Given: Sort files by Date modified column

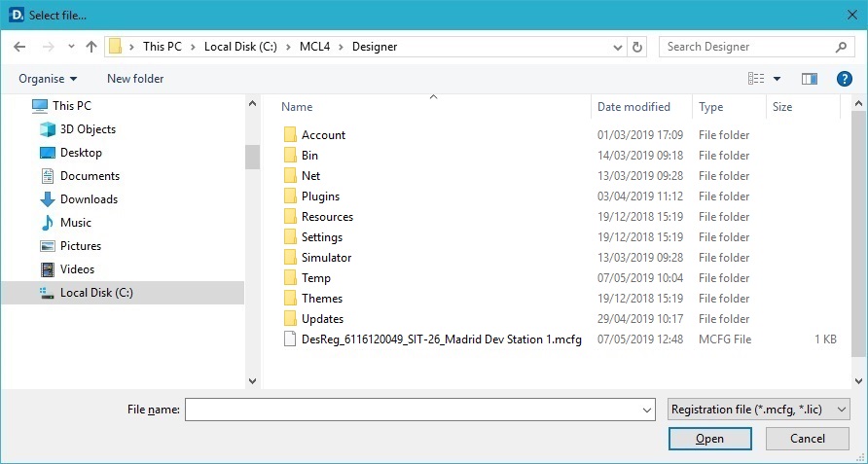Looking at the screenshot, I should tap(633, 107).
